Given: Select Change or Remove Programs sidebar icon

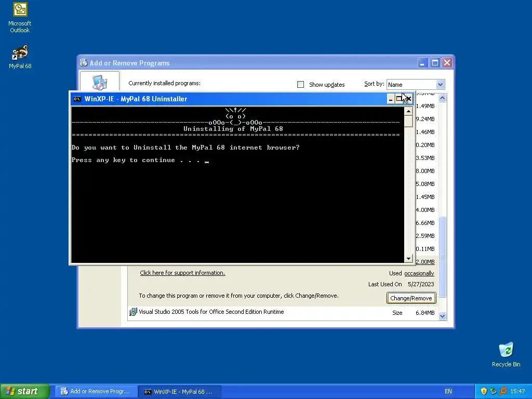Looking at the screenshot, I should [x=99, y=82].
